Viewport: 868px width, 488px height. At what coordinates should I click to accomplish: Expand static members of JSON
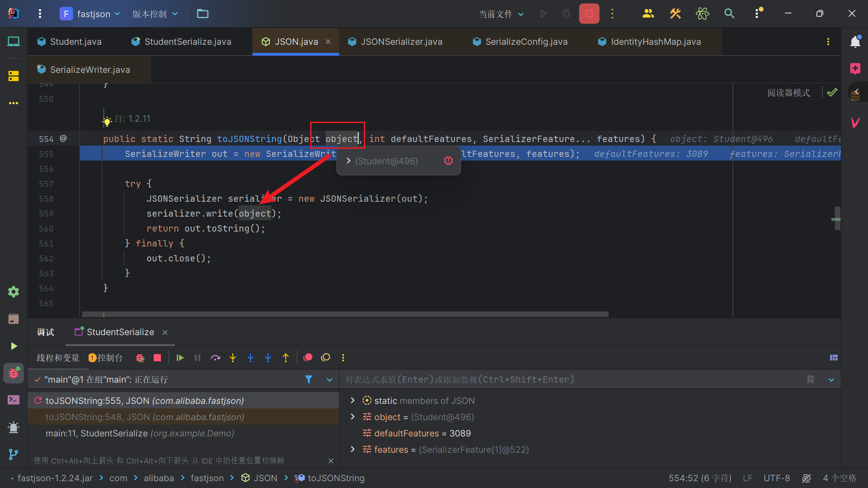353,400
